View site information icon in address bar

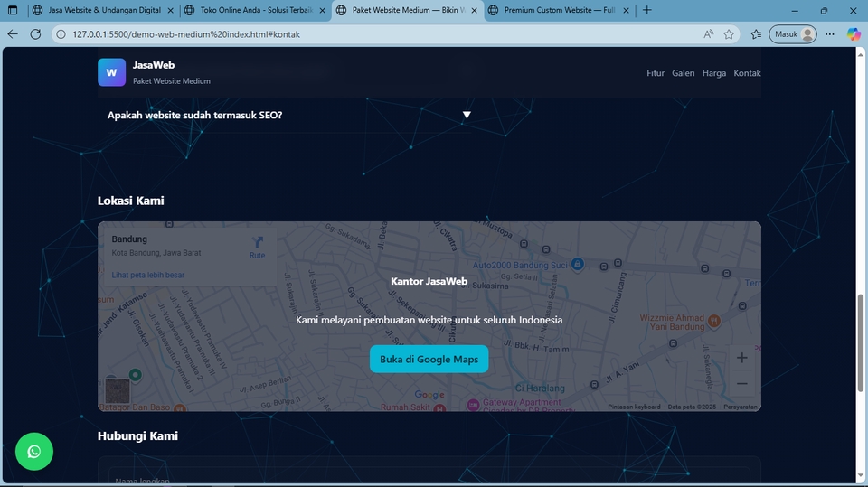(61, 34)
